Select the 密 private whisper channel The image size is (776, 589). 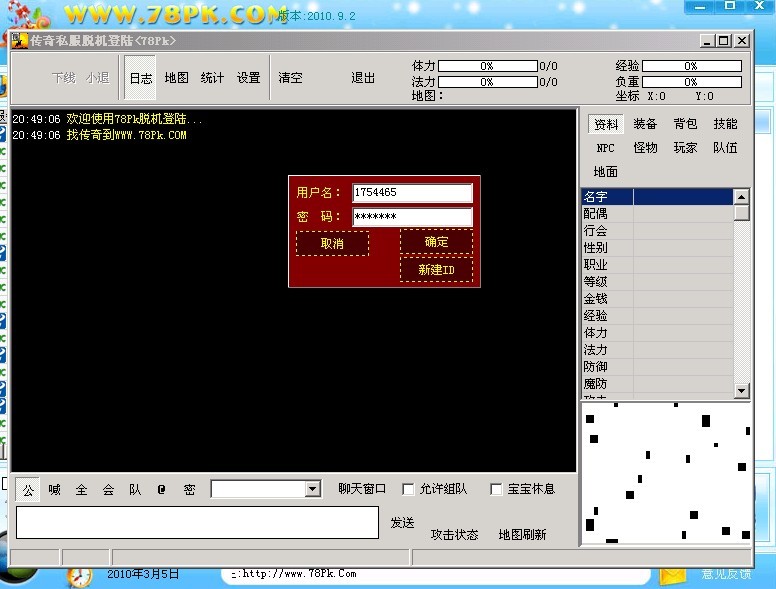click(189, 490)
